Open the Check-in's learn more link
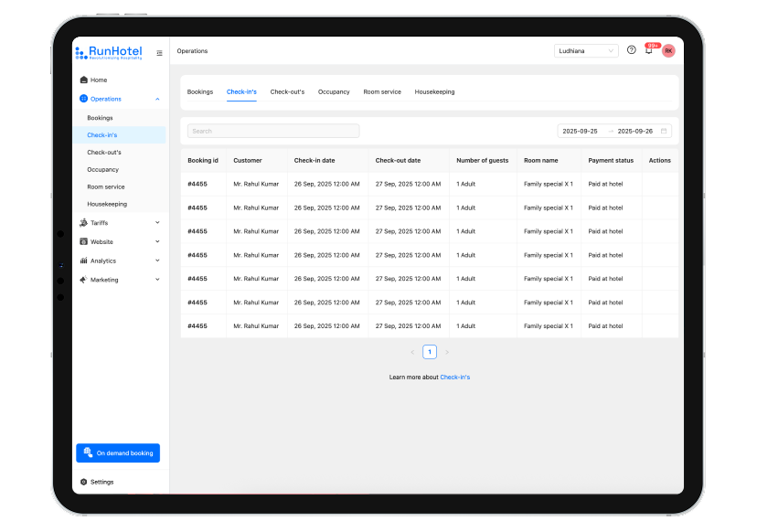This screenshot has height=532, width=757. pos(454,377)
